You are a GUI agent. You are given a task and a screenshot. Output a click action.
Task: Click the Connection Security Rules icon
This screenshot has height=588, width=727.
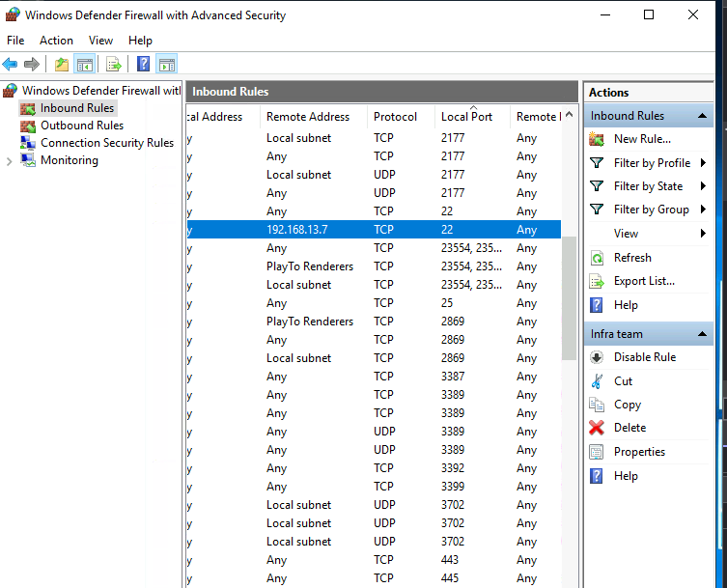[x=28, y=143]
